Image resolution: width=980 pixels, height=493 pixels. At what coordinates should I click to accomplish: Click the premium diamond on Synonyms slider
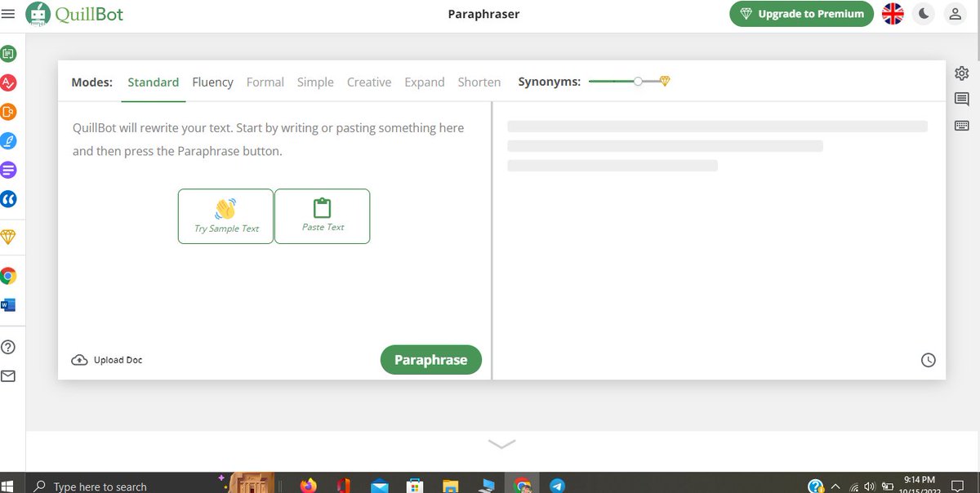point(665,82)
